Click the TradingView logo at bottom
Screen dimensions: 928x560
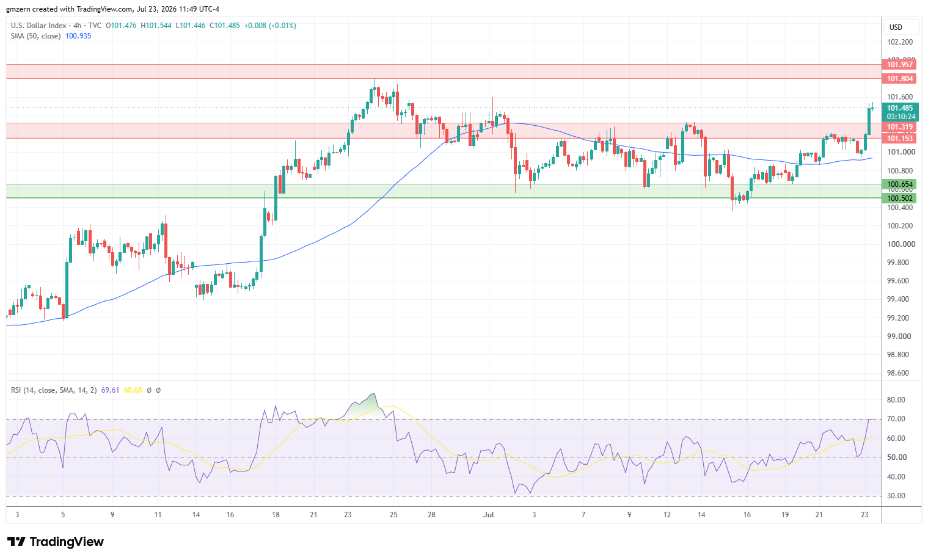[x=55, y=542]
